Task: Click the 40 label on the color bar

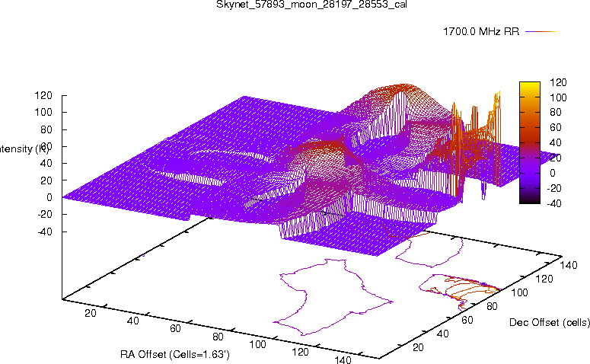Action: (x=556, y=142)
